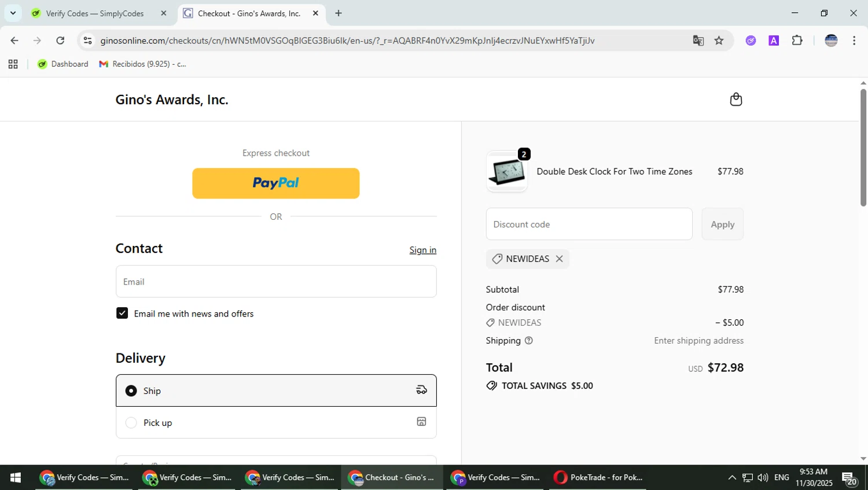
Task: Select the Pick up delivery option
Action: pyautogui.click(x=276, y=422)
